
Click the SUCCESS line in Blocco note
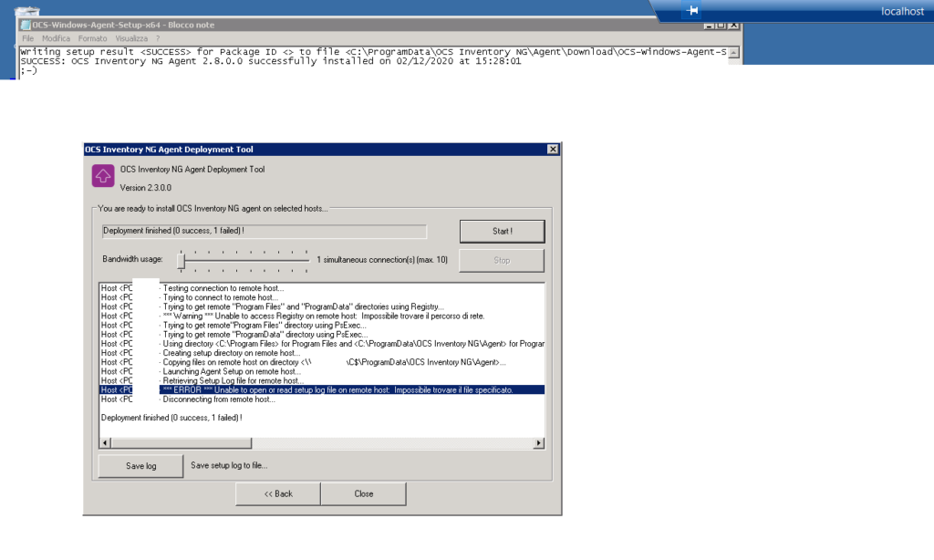pyautogui.click(x=270, y=61)
